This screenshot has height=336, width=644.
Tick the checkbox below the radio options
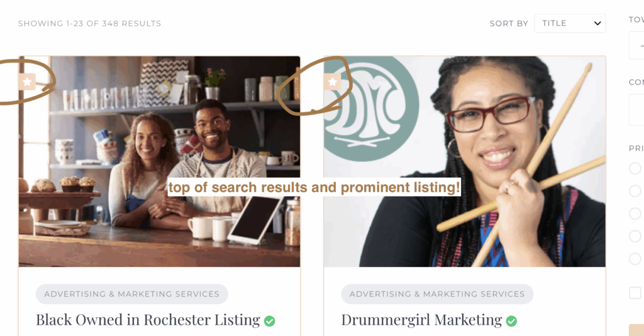pyautogui.click(x=635, y=293)
